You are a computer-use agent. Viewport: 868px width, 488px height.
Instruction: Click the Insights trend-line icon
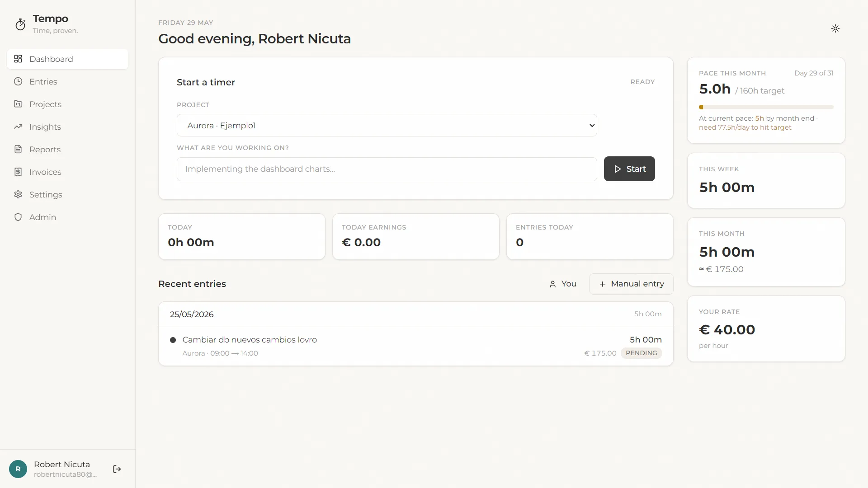18,127
